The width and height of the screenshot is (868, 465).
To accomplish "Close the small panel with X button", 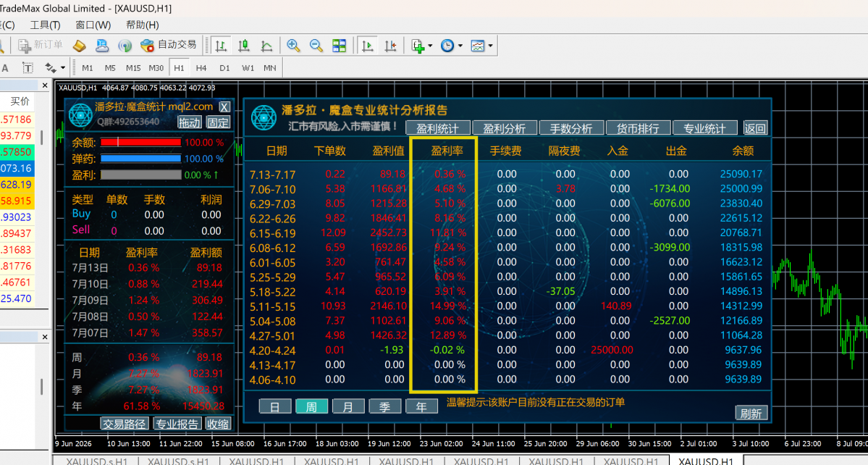I will pyautogui.click(x=224, y=107).
